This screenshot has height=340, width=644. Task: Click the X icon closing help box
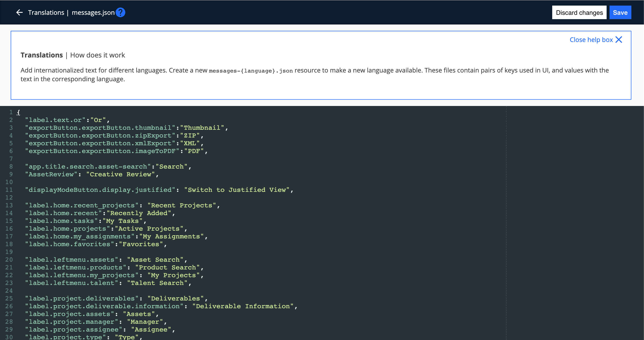click(619, 40)
